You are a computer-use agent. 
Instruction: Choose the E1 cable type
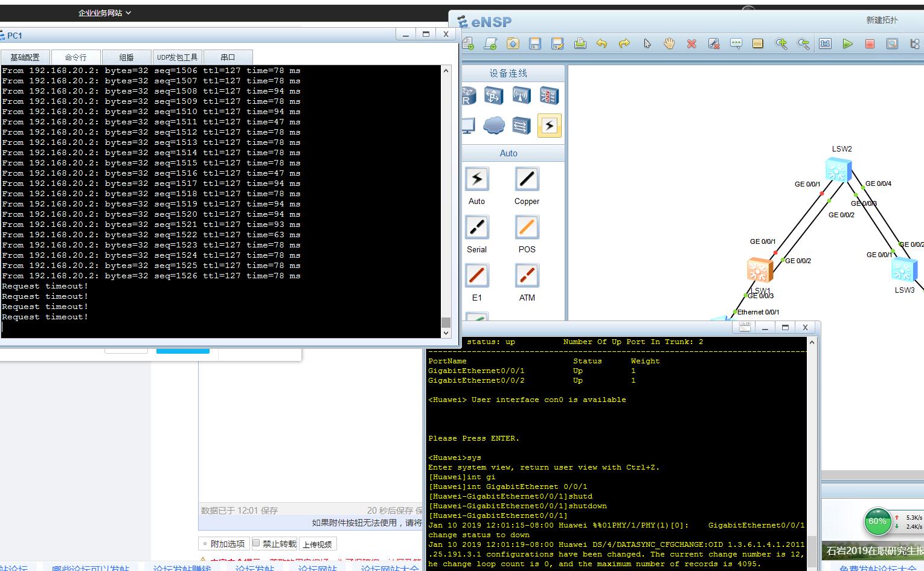click(476, 276)
